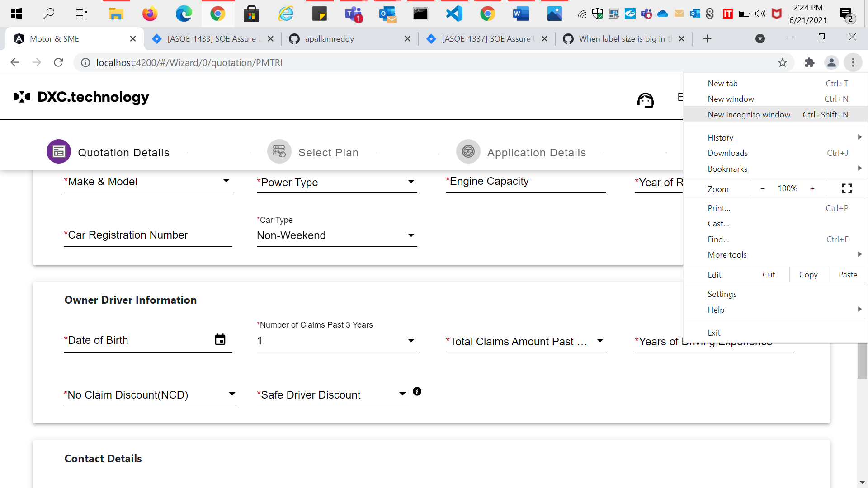Click the Quotation Details step icon
The image size is (868, 488).
click(x=58, y=151)
